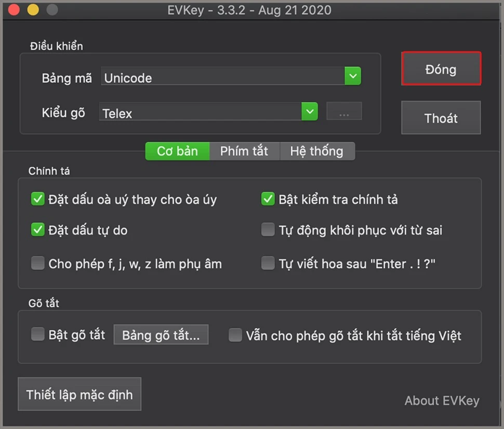
Task: Check 'Tự viết hoa sau Enter . ! ?'
Action: (268, 263)
